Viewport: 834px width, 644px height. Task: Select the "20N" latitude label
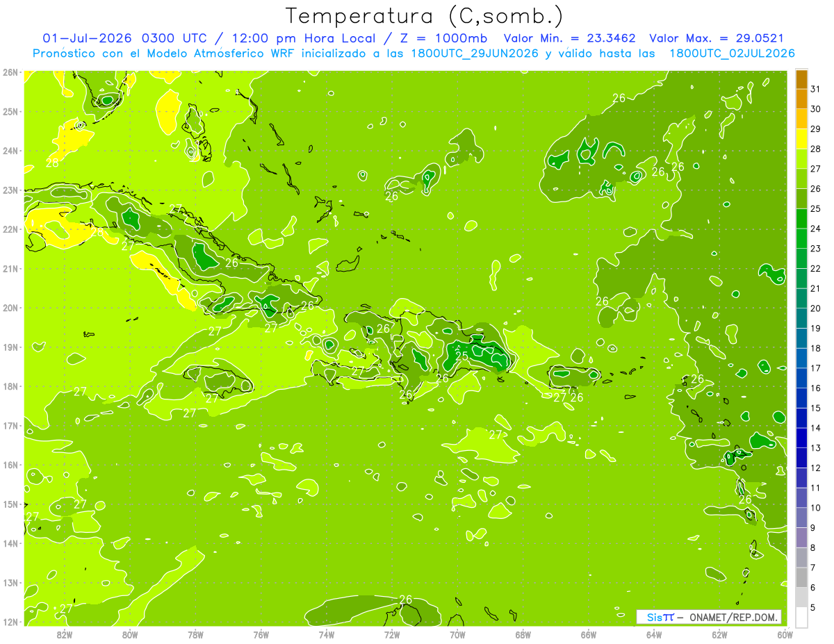click(x=10, y=308)
